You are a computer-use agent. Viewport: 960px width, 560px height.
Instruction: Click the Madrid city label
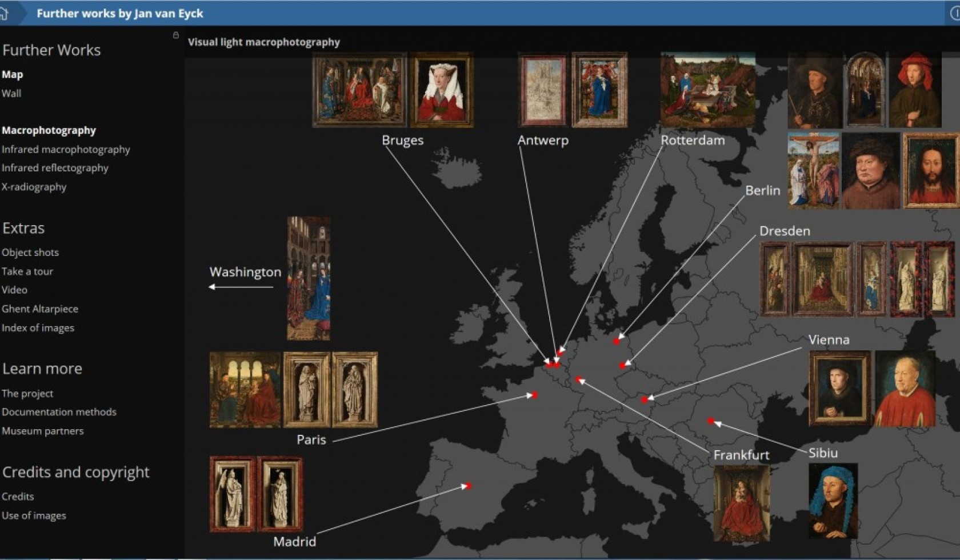click(x=294, y=541)
